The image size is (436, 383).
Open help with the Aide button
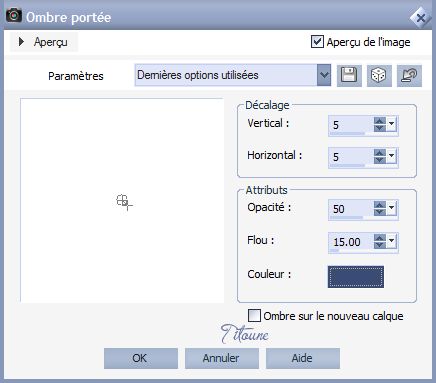303,358
